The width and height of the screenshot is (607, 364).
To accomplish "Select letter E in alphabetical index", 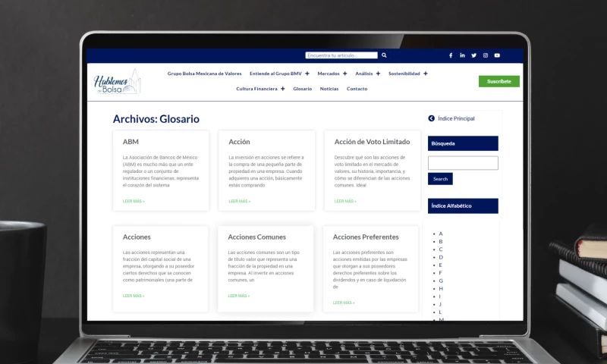I will coord(440,265).
